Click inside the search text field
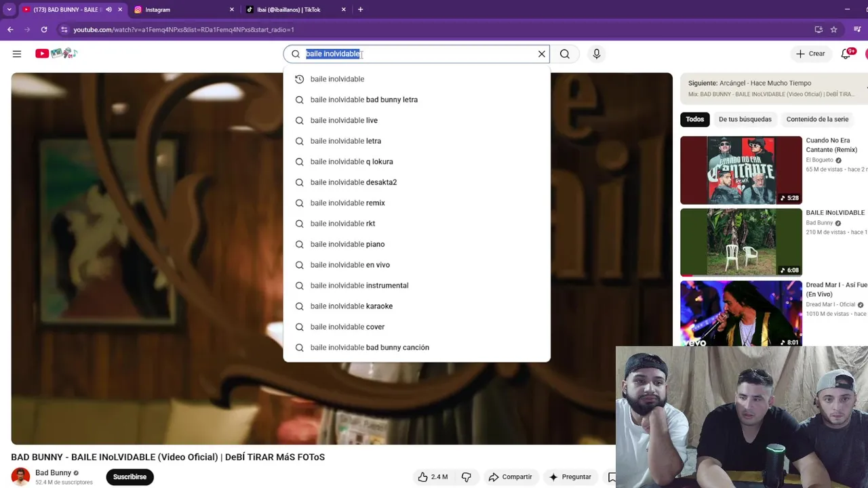This screenshot has height=488, width=868. point(417,54)
